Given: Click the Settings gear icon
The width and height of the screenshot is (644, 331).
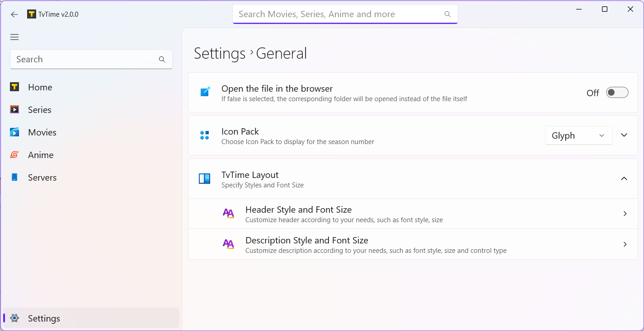Looking at the screenshot, I should tap(14, 318).
